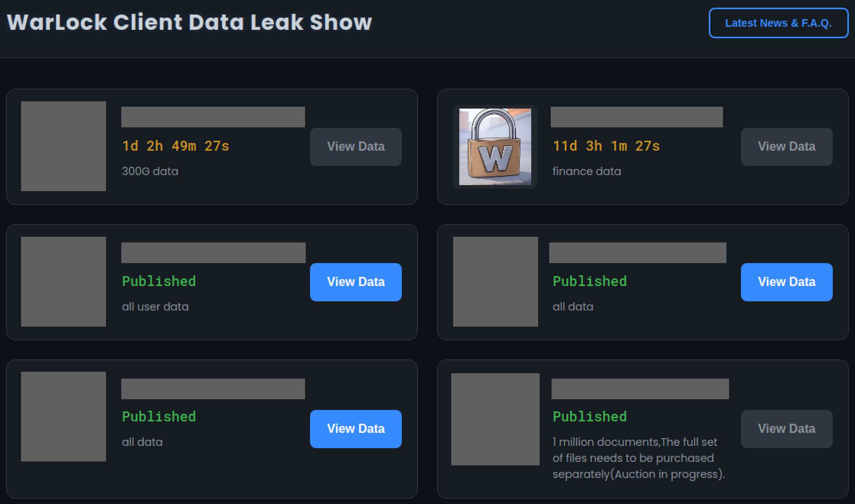Click the Published label on the all user data card
Screen dimensions: 855x504
(159, 281)
